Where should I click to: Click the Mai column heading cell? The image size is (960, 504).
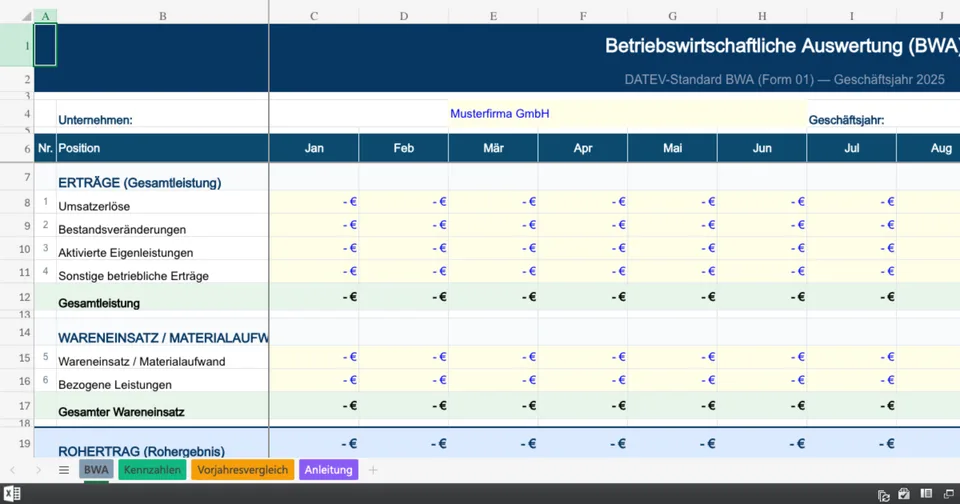672,148
